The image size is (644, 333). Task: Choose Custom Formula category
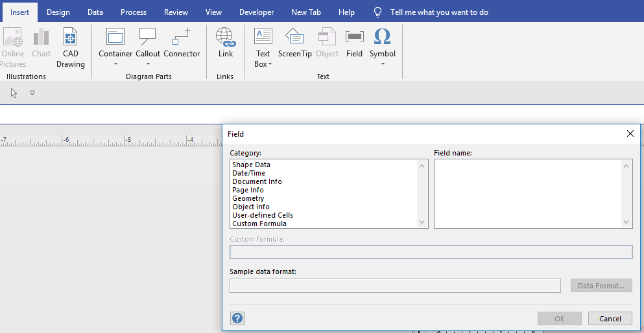pyautogui.click(x=259, y=224)
